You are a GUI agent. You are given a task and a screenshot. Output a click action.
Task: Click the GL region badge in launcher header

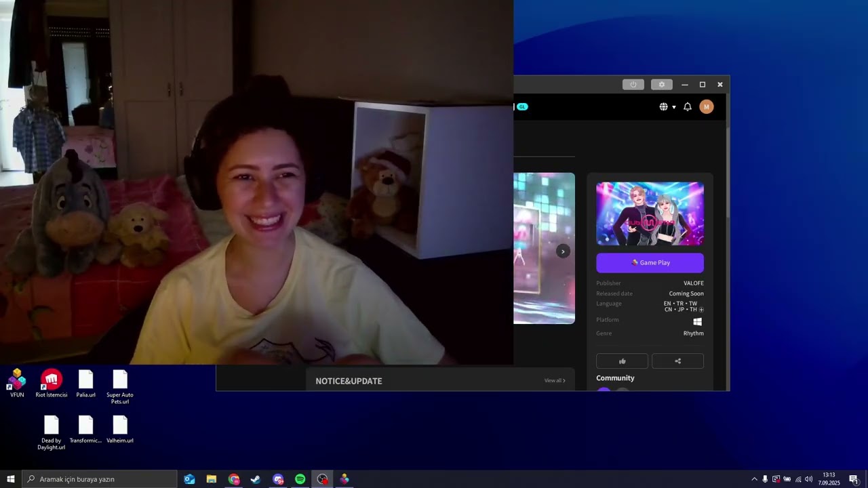tap(522, 106)
